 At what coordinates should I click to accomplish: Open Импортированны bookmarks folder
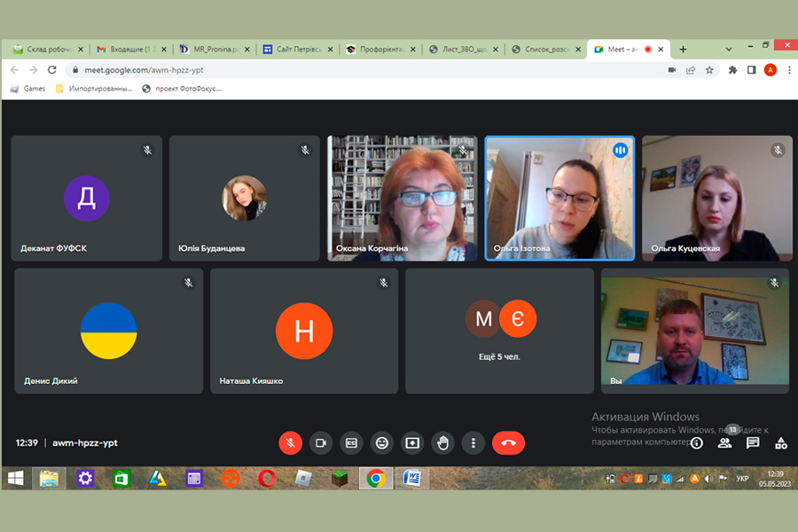(x=94, y=89)
